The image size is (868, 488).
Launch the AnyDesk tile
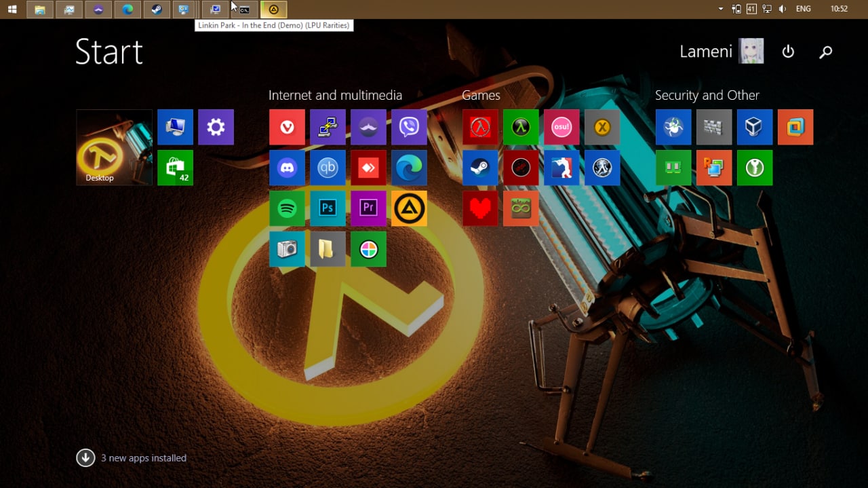(x=368, y=168)
